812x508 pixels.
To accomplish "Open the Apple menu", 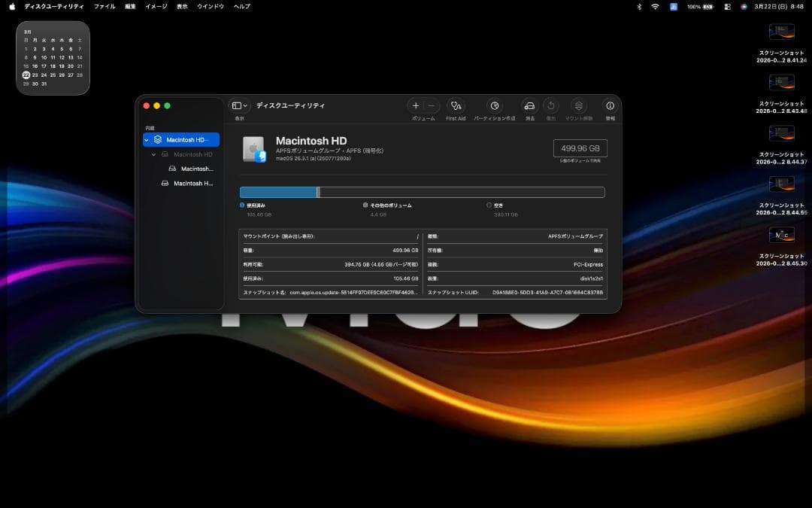I will click(x=12, y=7).
